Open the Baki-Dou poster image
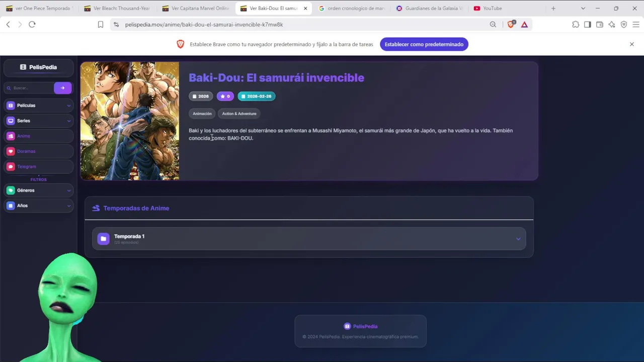The image size is (644, 362). coord(130,121)
